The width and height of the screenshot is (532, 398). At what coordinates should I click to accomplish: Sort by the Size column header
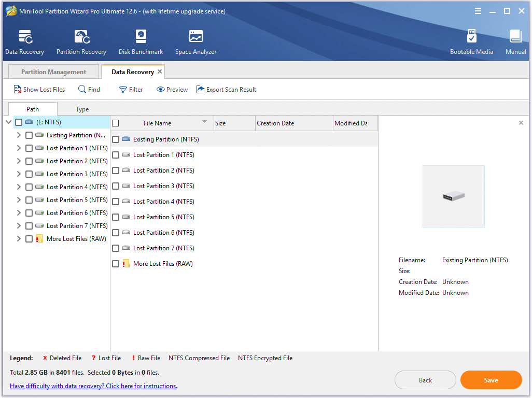[x=234, y=123]
